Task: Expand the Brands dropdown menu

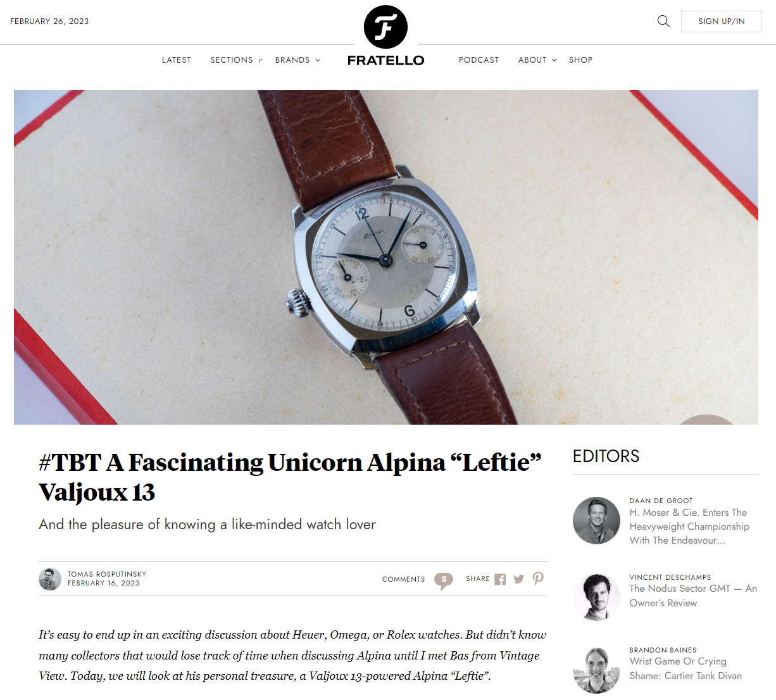Action: point(297,60)
